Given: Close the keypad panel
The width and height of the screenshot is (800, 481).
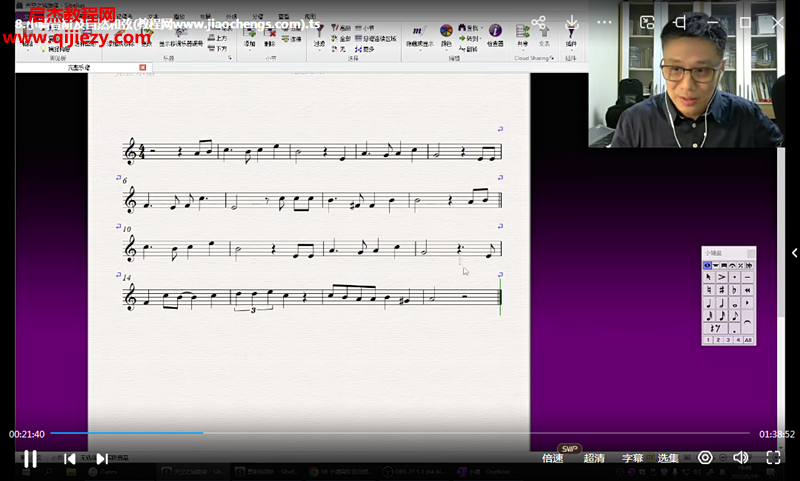Looking at the screenshot, I should pos(751,253).
